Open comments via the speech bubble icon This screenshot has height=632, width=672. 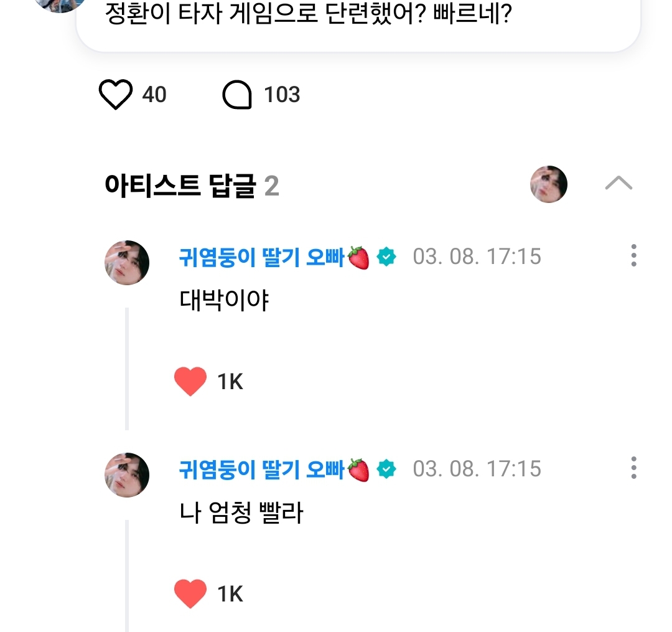[x=237, y=95]
